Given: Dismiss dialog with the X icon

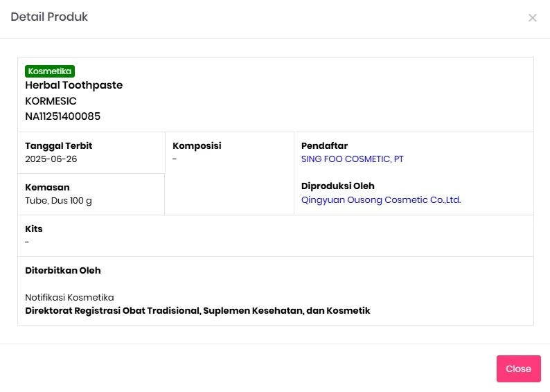Looking at the screenshot, I should 532,18.
